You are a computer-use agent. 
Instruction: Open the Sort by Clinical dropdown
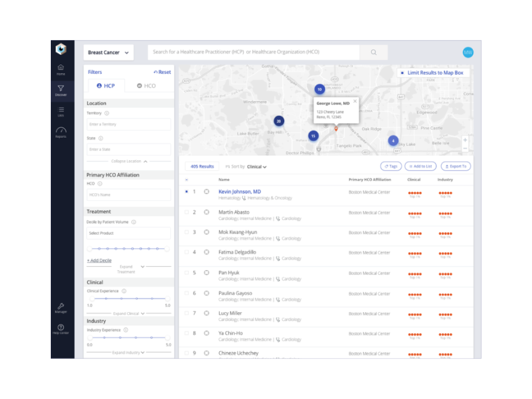pos(256,167)
